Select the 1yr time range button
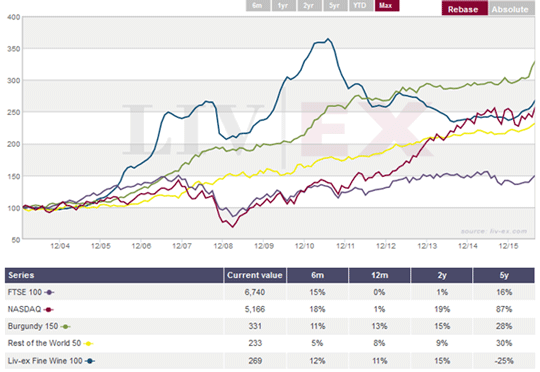The image size is (540, 372). click(x=283, y=6)
